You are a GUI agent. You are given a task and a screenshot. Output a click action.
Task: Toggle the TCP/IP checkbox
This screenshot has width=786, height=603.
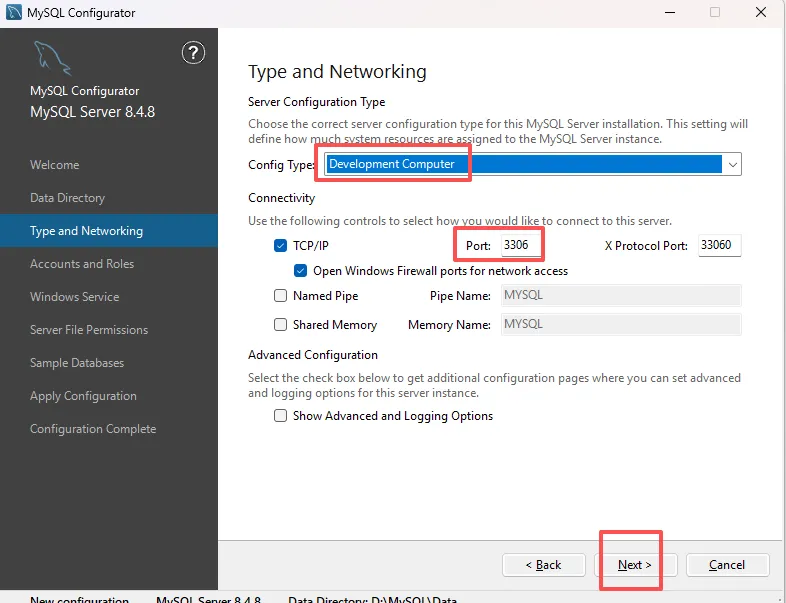click(280, 246)
